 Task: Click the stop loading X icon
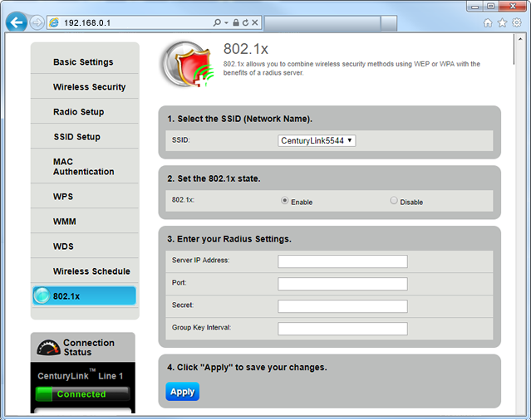[x=256, y=22]
